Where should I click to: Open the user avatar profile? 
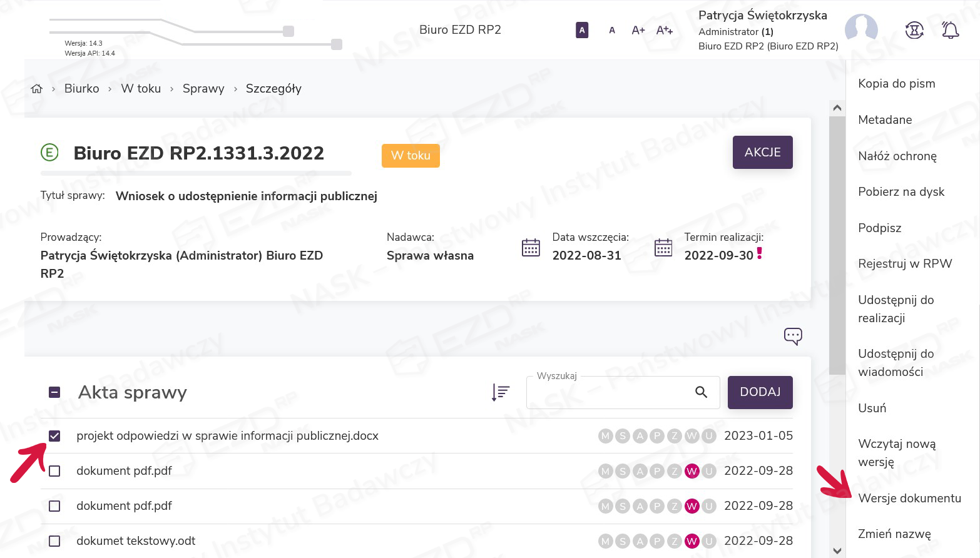861,29
